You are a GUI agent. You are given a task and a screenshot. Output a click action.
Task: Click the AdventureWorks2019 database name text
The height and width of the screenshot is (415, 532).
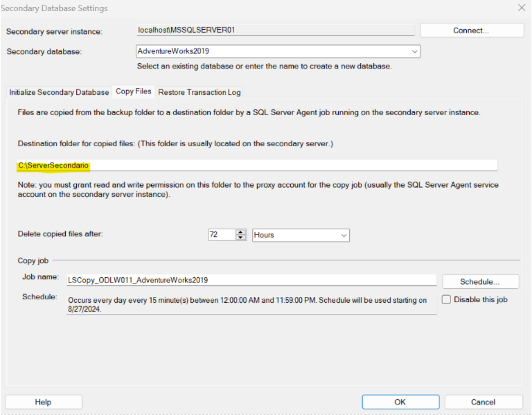(x=173, y=51)
